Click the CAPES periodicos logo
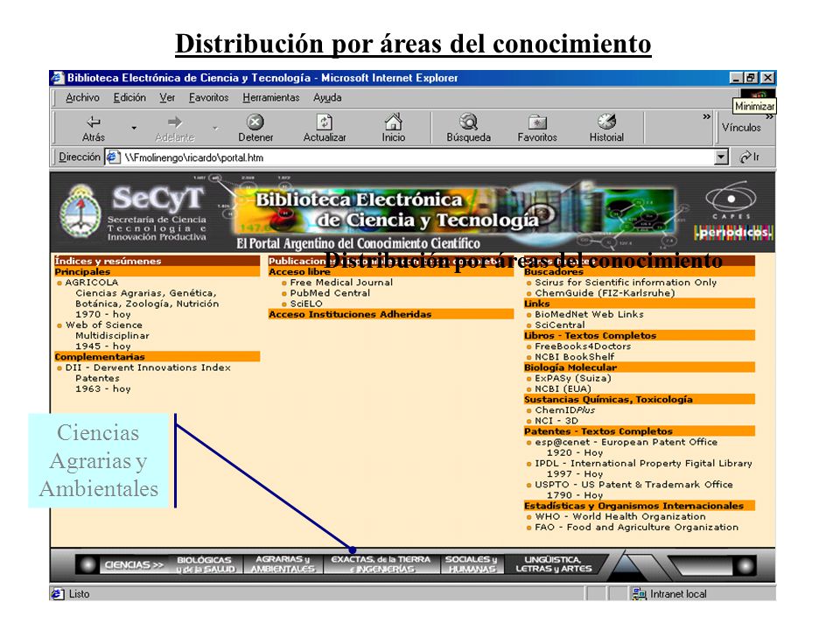The width and height of the screenshot is (840, 630). coord(733,211)
